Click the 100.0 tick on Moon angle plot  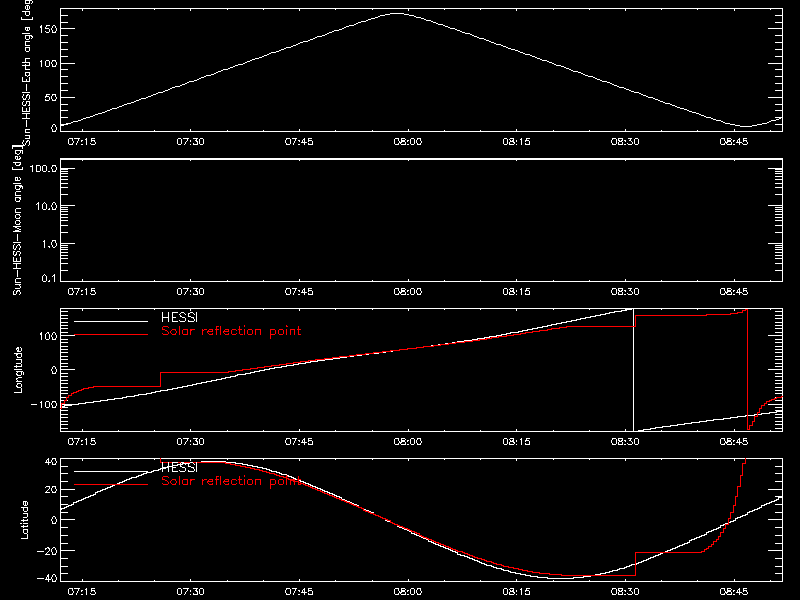click(43, 169)
